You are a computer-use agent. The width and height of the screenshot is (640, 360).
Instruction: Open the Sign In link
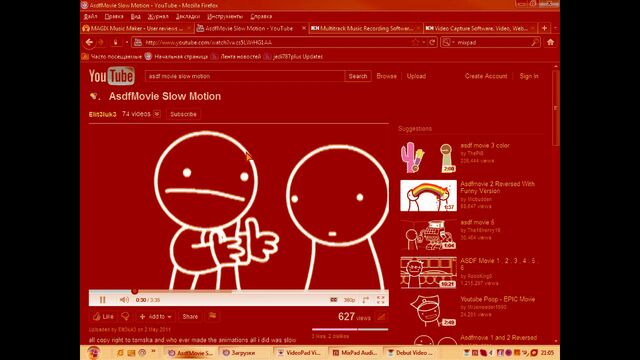[x=529, y=76]
